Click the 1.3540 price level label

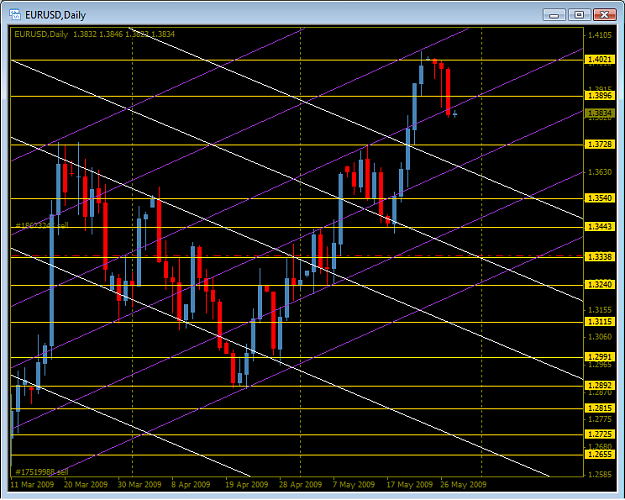[x=599, y=198]
